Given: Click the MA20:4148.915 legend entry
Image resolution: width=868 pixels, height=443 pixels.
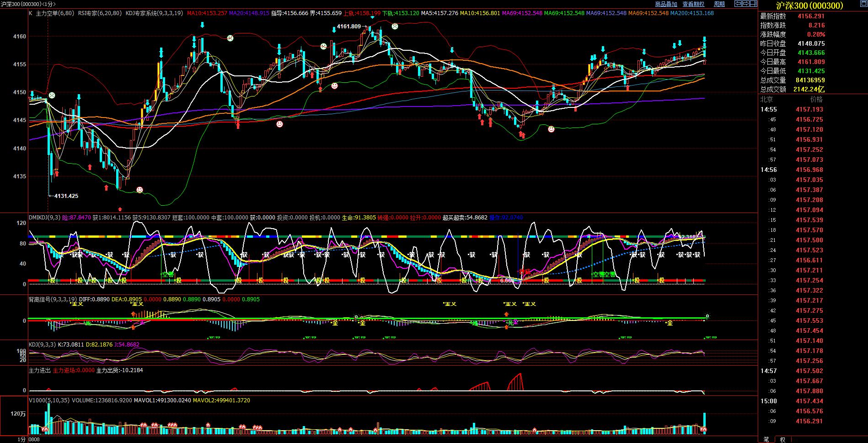Looking at the screenshot, I should pyautogui.click(x=249, y=13).
